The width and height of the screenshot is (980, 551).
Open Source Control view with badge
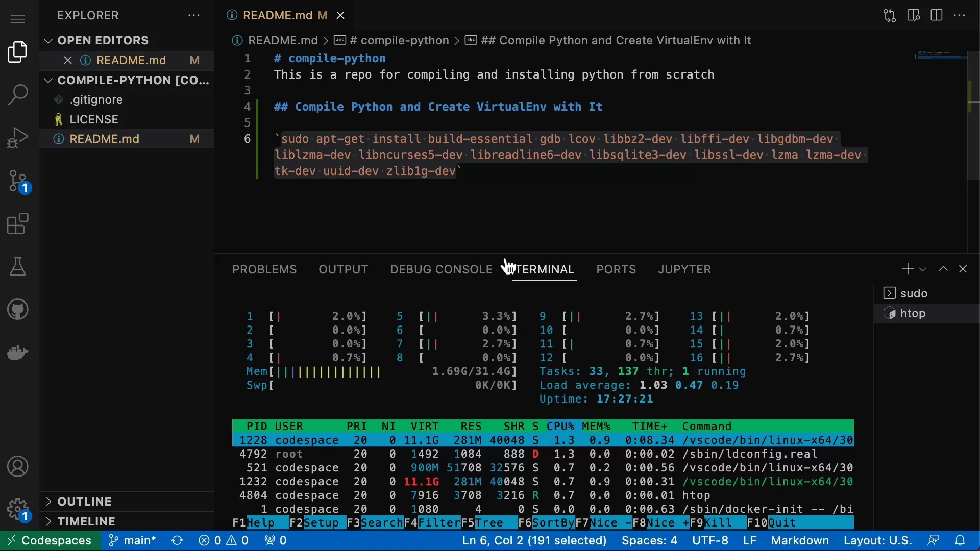pos(19,182)
